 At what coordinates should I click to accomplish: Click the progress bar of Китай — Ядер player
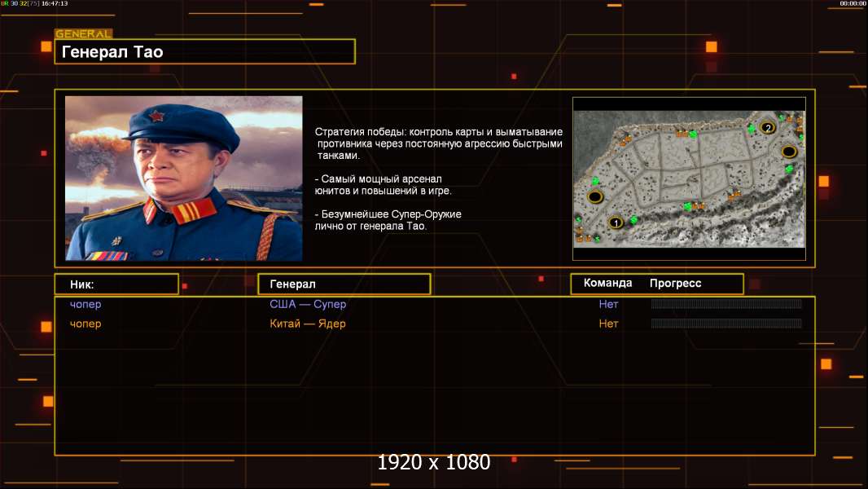(x=726, y=323)
